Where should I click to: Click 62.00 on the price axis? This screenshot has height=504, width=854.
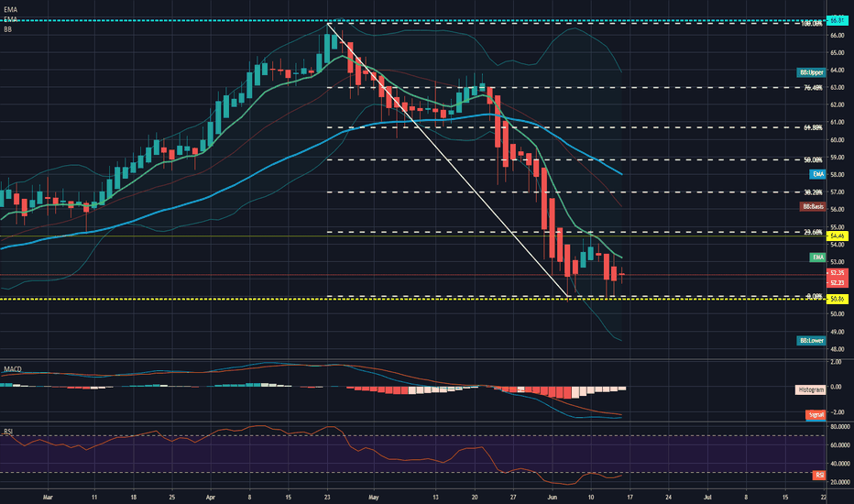coord(838,105)
